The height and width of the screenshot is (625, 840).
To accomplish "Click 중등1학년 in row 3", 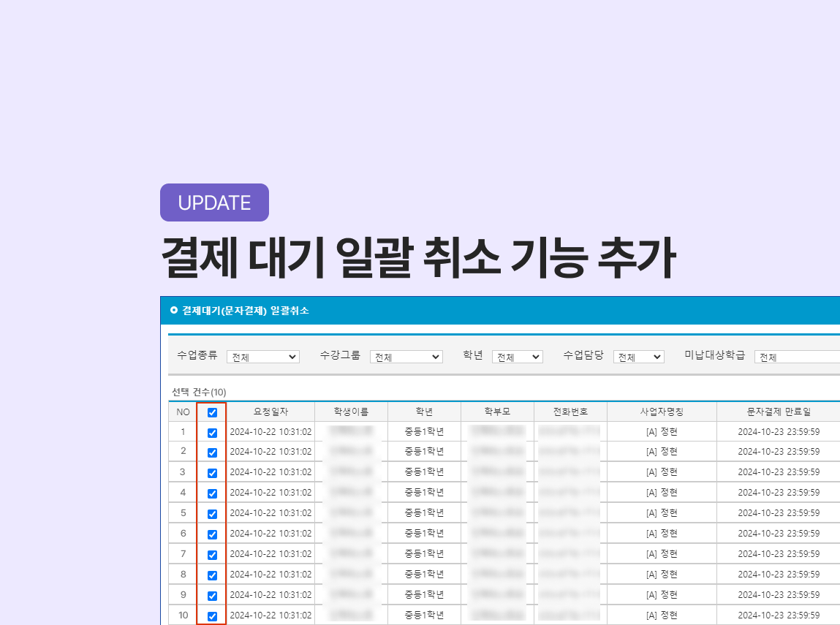I will point(424,471).
